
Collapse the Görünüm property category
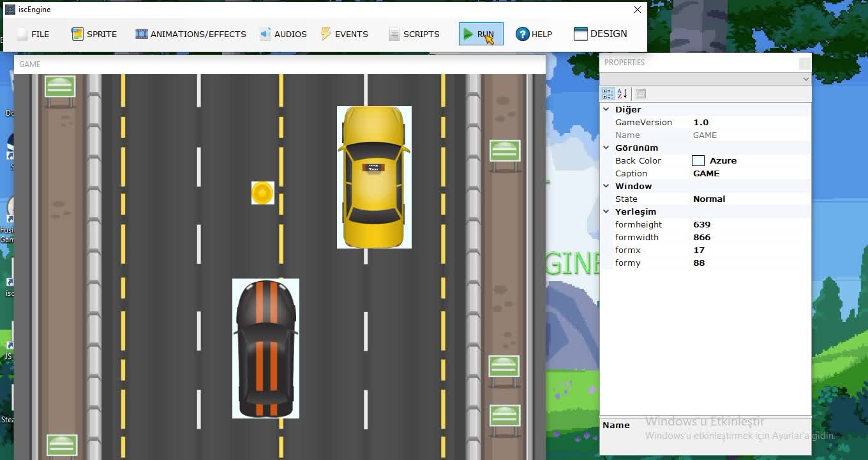tap(606, 148)
